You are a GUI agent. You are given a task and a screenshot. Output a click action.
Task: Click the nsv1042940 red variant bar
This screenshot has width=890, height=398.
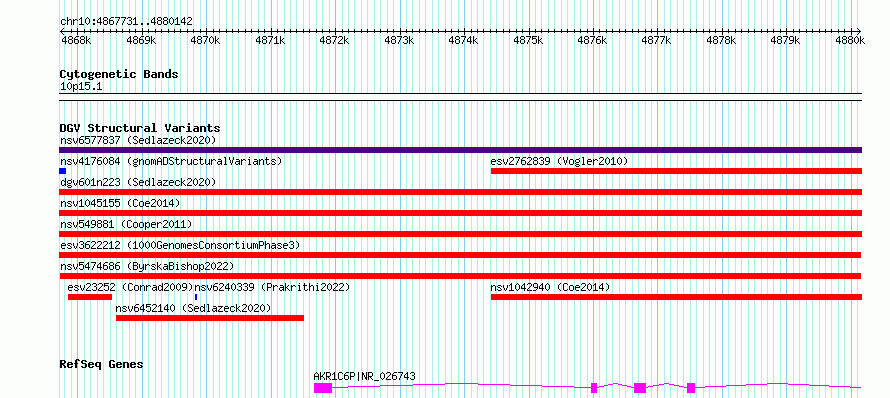point(677,297)
